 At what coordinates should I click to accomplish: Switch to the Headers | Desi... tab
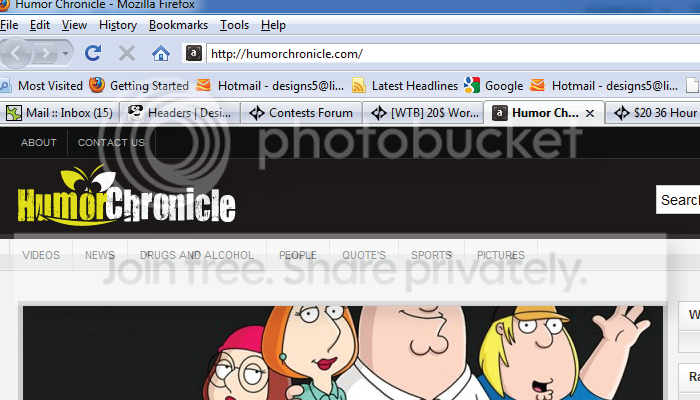pyautogui.click(x=179, y=113)
